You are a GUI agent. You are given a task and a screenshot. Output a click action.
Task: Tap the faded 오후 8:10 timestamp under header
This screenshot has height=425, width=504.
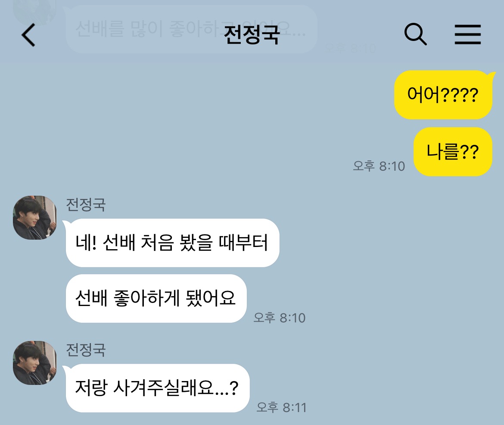pos(350,49)
